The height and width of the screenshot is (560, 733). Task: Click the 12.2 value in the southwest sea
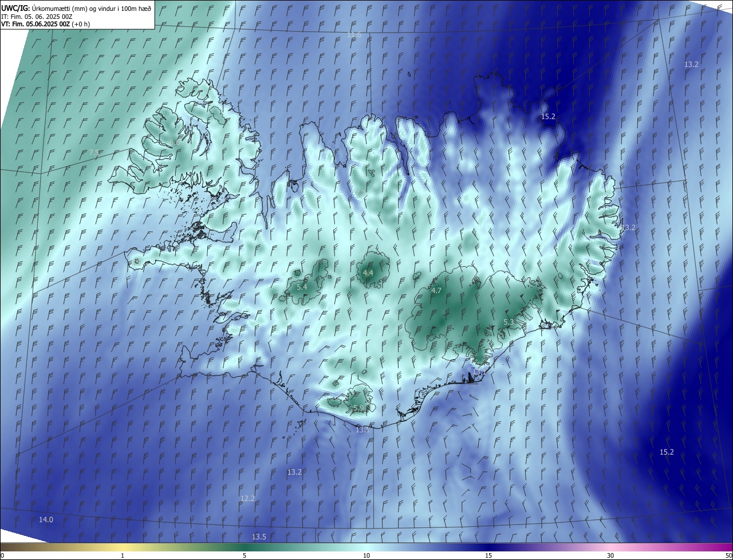[247, 498]
